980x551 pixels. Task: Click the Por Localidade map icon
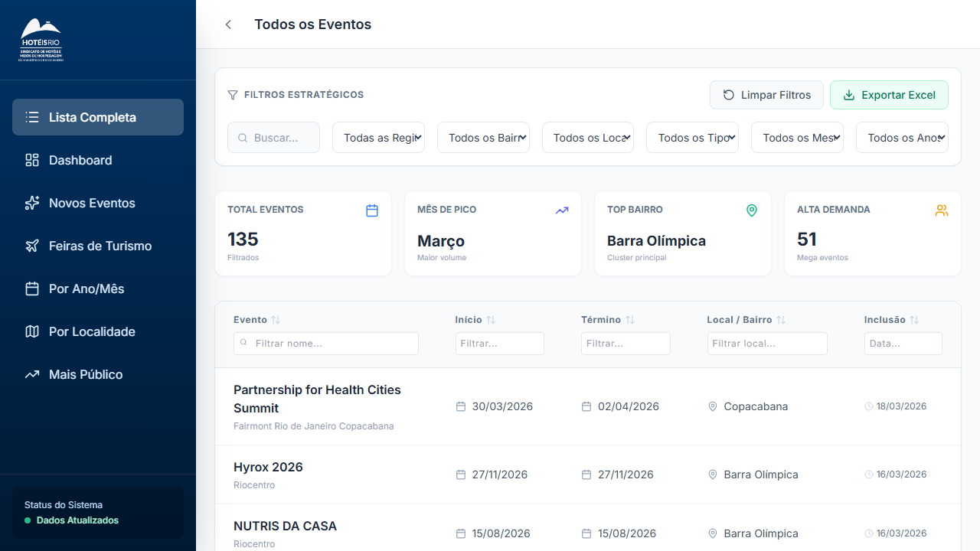31,331
